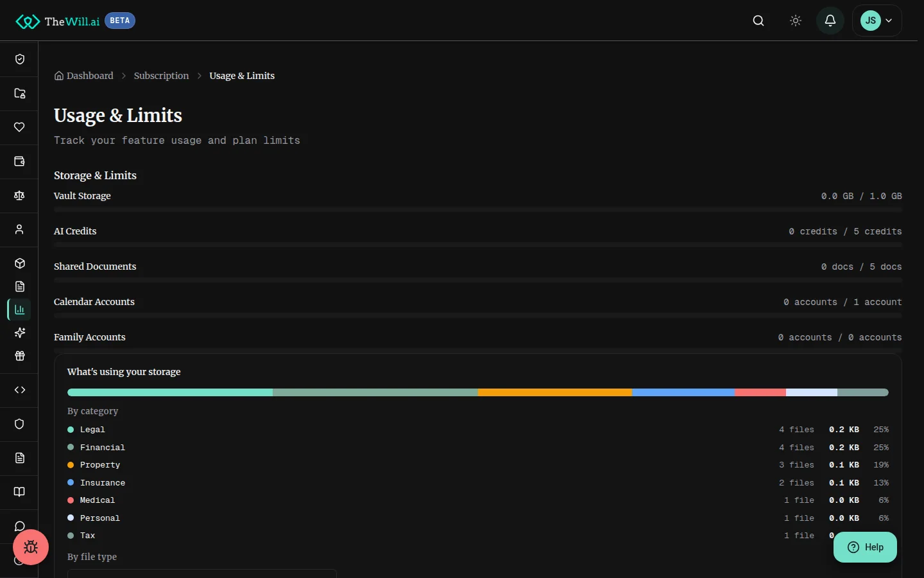Click the Medical category row label
The height and width of the screenshot is (578, 924).
click(98, 500)
